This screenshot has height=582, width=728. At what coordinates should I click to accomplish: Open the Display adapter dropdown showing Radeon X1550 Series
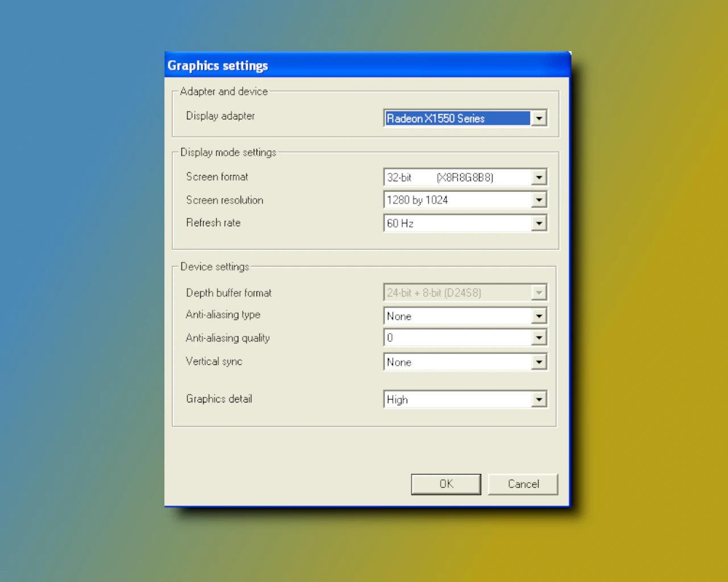465,118
